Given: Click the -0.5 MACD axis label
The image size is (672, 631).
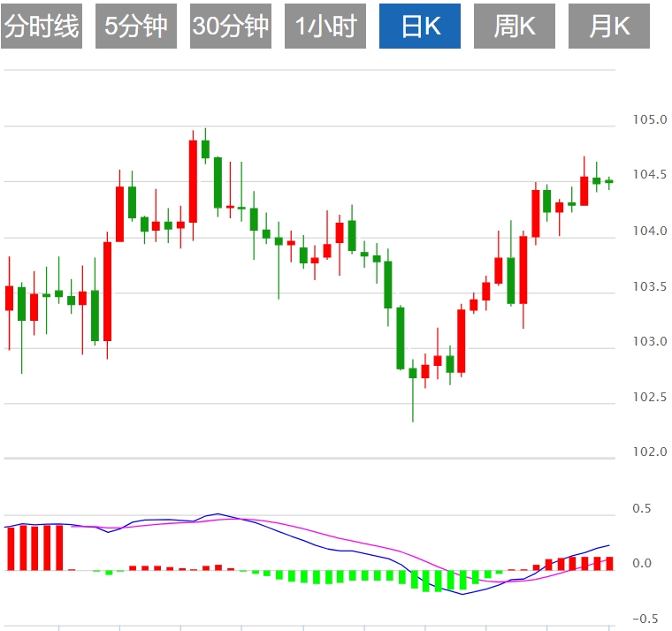Looking at the screenshot, I should point(645,619).
